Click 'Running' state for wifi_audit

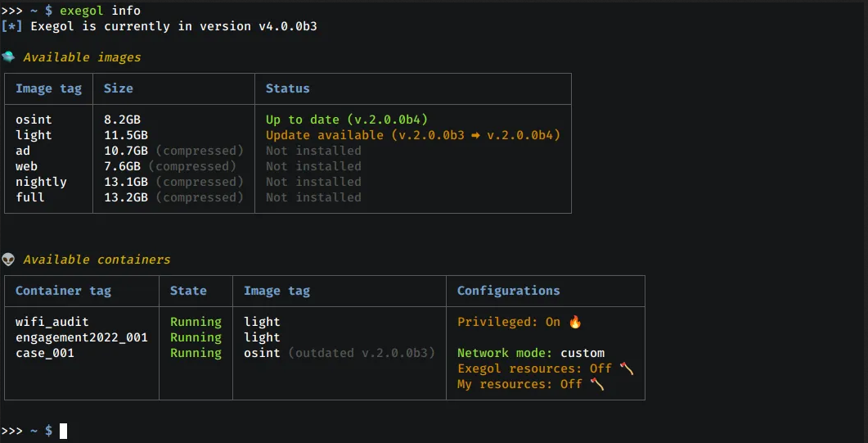196,322
